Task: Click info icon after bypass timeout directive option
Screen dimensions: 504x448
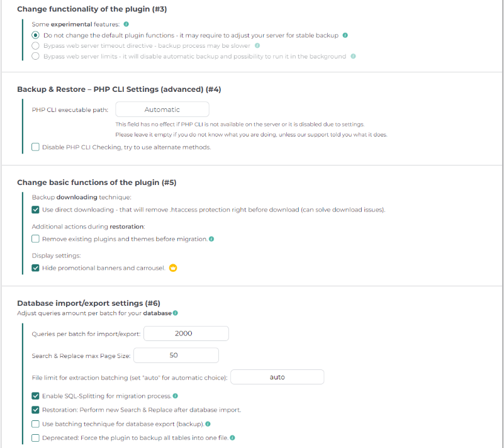Action: click(257, 46)
